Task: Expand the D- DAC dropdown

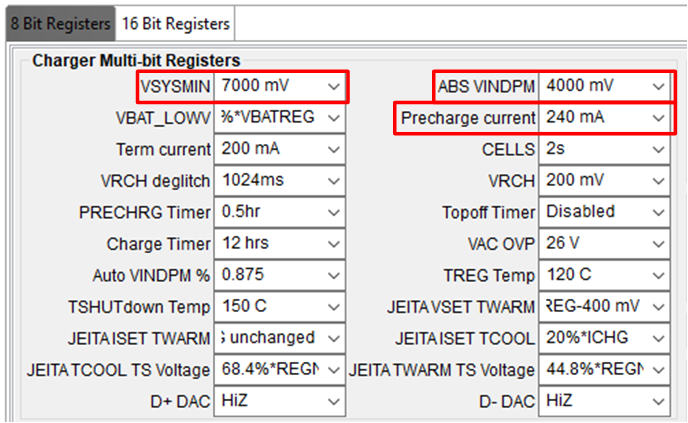Action: [605, 401]
